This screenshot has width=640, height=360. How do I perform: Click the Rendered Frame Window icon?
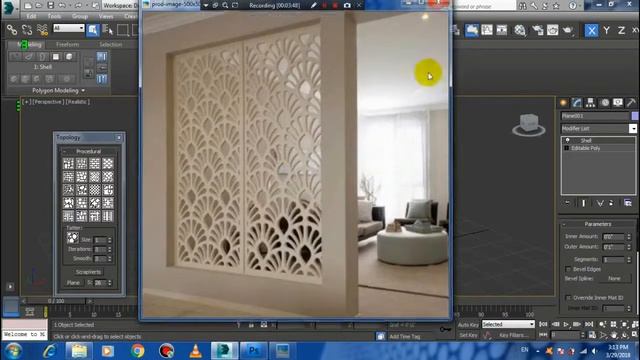pyautogui.click(x=553, y=30)
